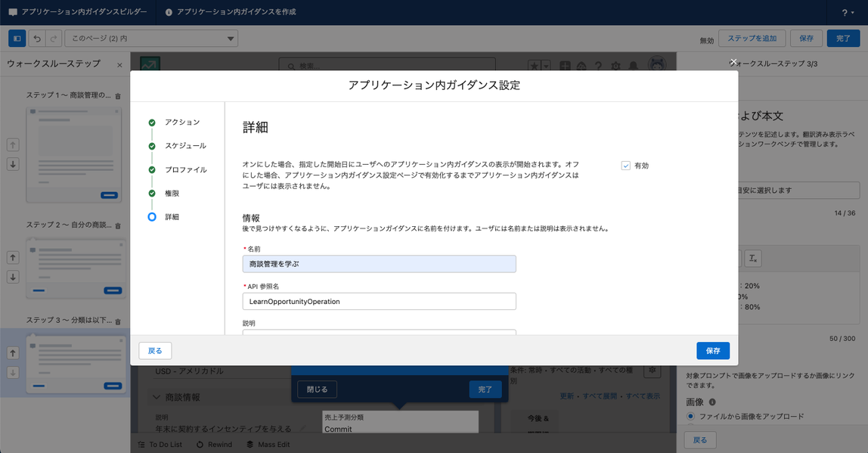Click the 売上予測分類 Commit field
Image resolution: width=868 pixels, height=453 pixels.
[x=400, y=423]
